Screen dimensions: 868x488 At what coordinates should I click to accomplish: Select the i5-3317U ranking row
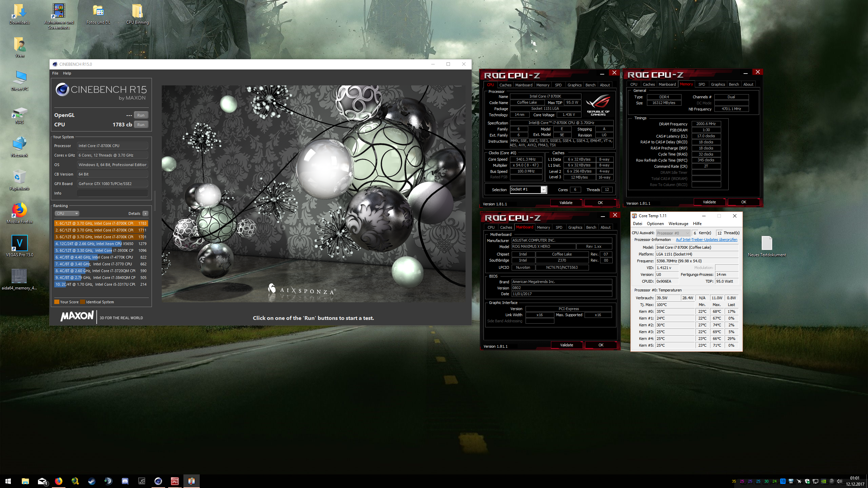[x=101, y=284]
